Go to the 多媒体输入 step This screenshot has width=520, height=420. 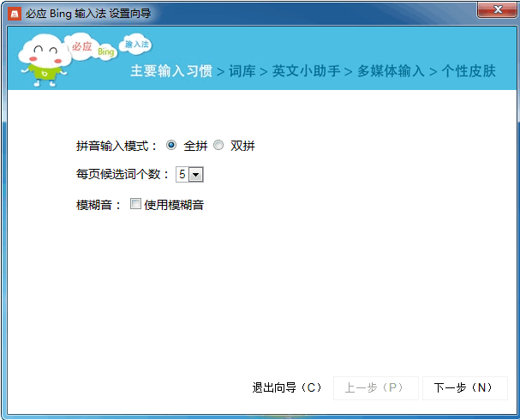pos(391,71)
